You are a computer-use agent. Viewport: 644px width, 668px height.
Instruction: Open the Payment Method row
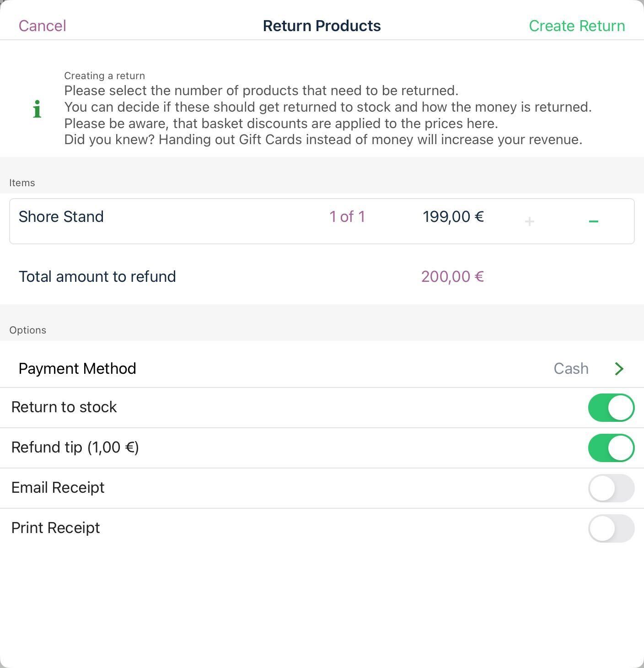(x=322, y=369)
